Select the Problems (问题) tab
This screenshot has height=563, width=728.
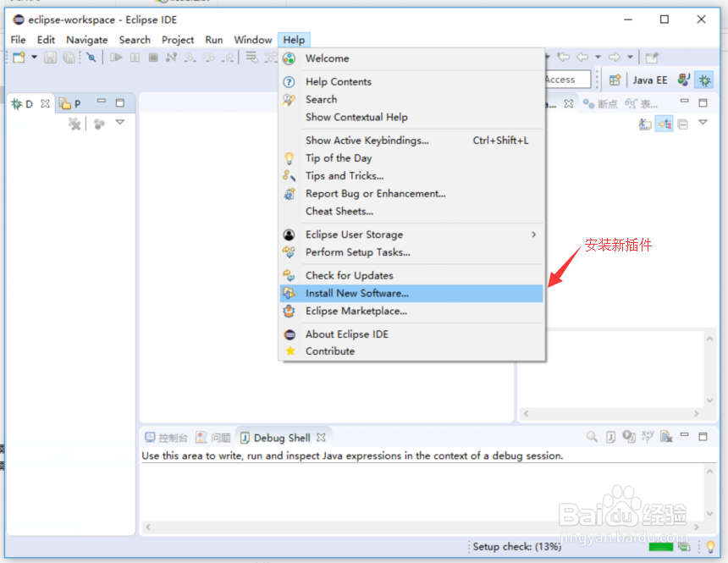[x=213, y=438]
